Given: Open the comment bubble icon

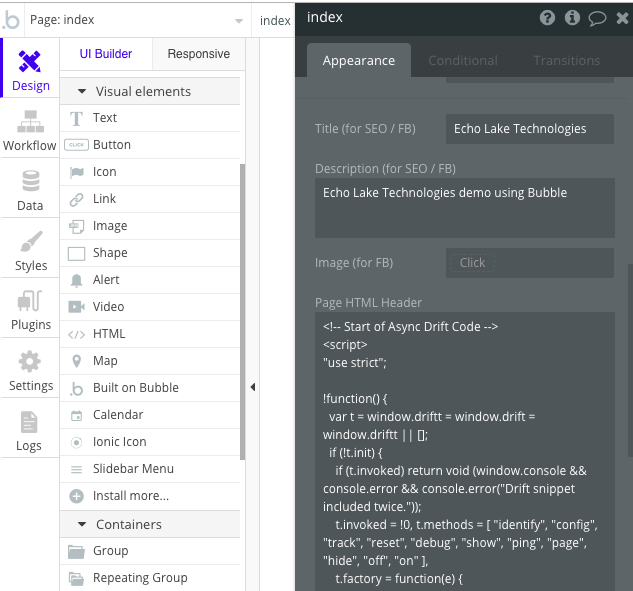Looking at the screenshot, I should pyautogui.click(x=597, y=18).
